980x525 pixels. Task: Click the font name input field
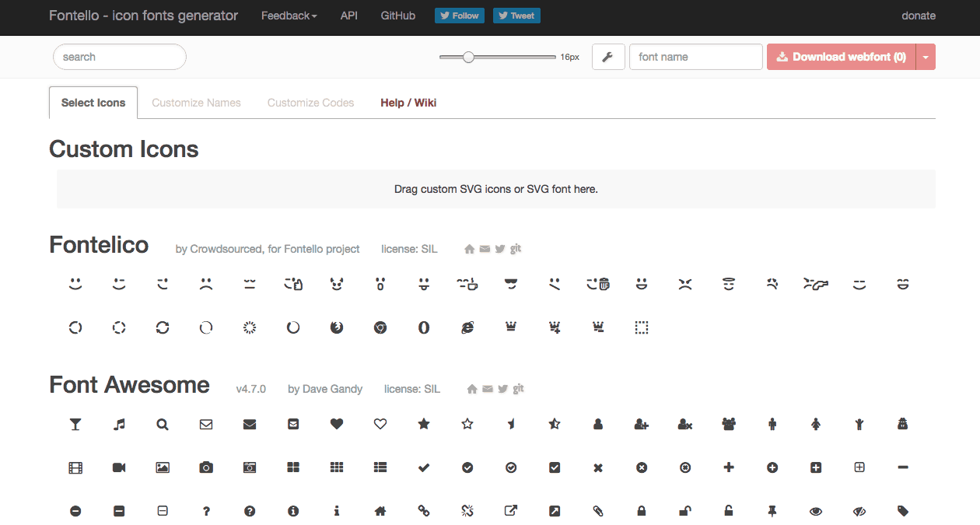695,56
